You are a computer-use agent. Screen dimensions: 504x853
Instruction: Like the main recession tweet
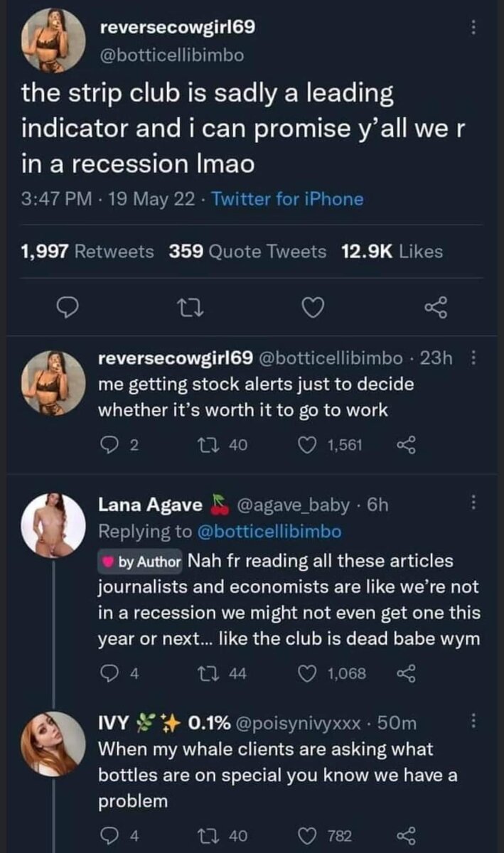(x=311, y=307)
